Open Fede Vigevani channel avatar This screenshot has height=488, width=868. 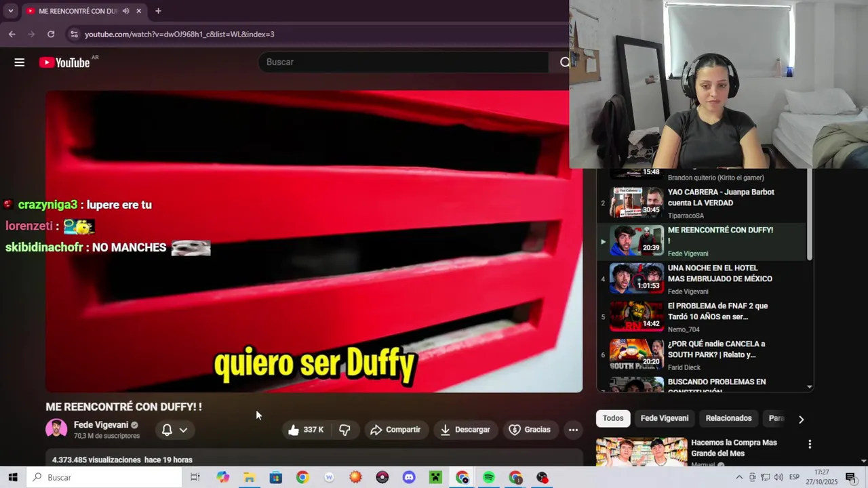click(56, 430)
